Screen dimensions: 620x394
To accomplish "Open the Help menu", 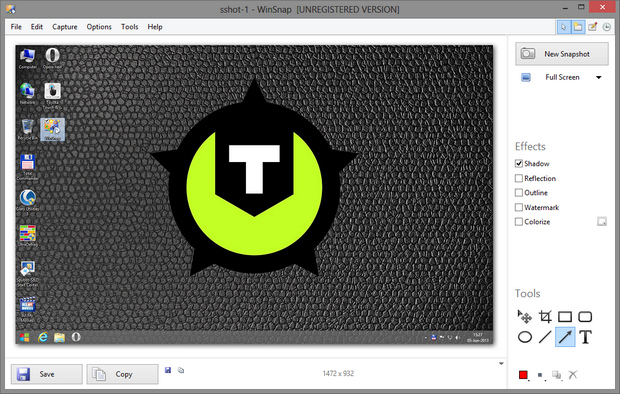I will click(x=155, y=27).
